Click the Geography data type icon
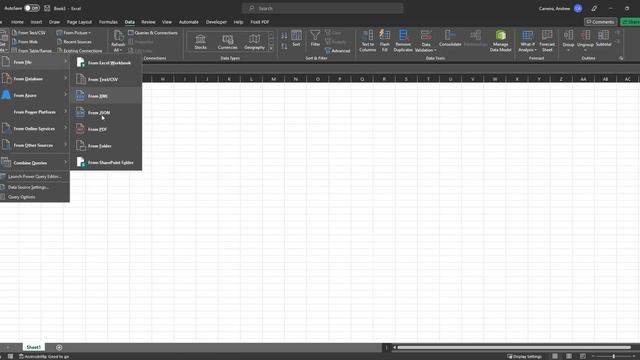The width and height of the screenshot is (640, 360). tap(254, 42)
